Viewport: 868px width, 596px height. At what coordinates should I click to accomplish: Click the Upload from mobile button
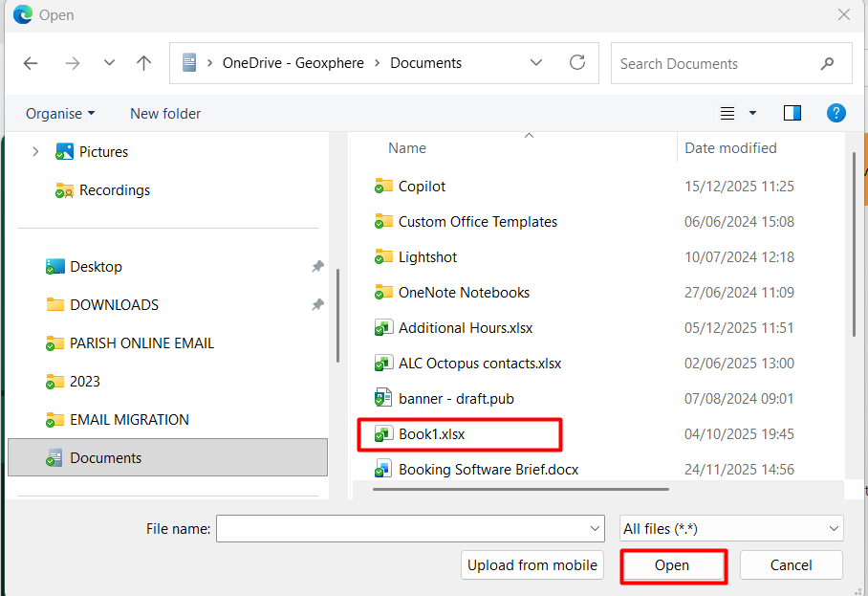(x=532, y=565)
